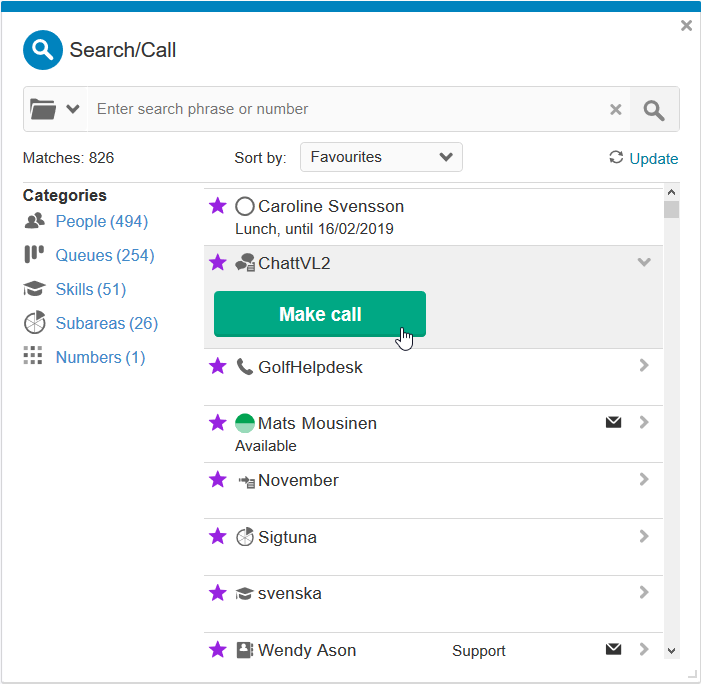
Task: Unfavourite the November entry star
Action: pyautogui.click(x=218, y=480)
